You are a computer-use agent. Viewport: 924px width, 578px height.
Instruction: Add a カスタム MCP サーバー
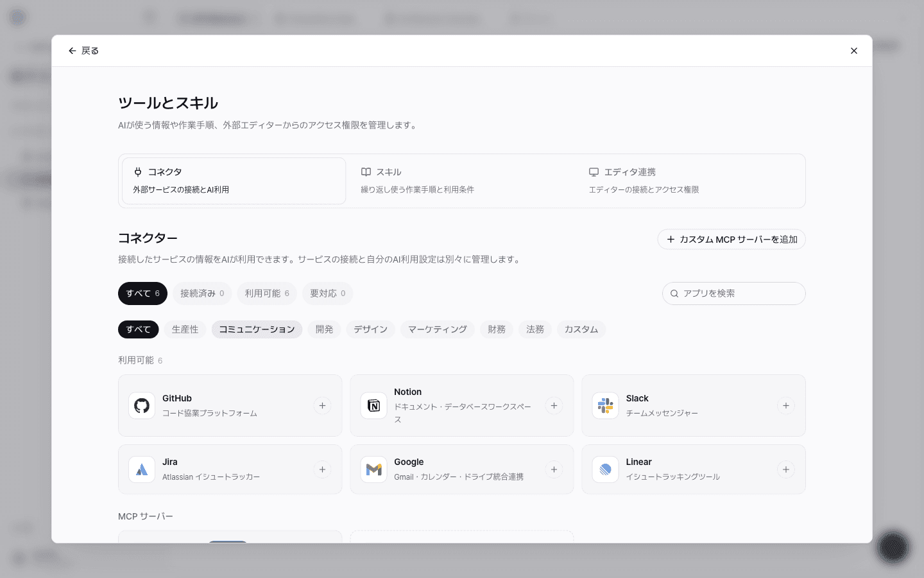(x=732, y=240)
